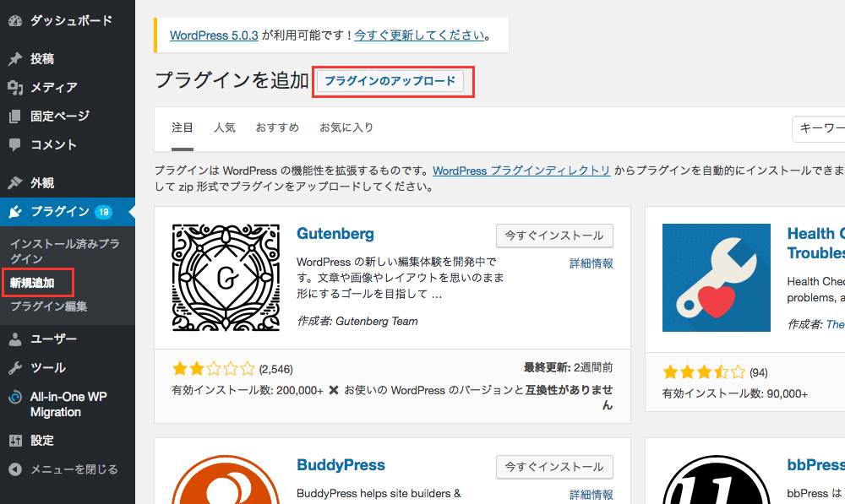845x504 pixels.
Task: Click the ユーザー person icon
Action: (x=15, y=339)
